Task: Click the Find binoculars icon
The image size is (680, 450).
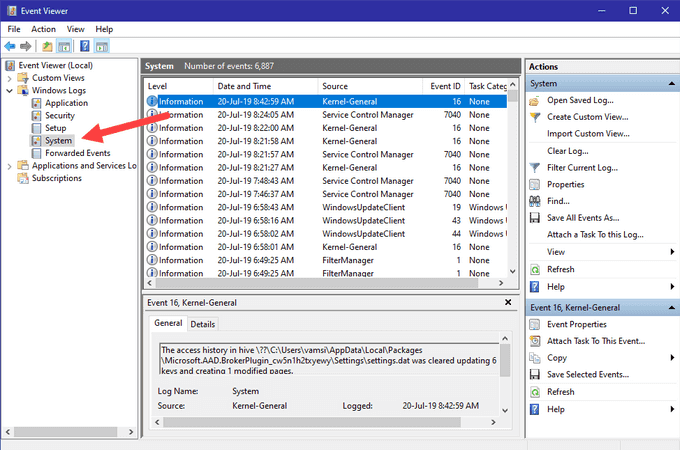Action: [536, 201]
